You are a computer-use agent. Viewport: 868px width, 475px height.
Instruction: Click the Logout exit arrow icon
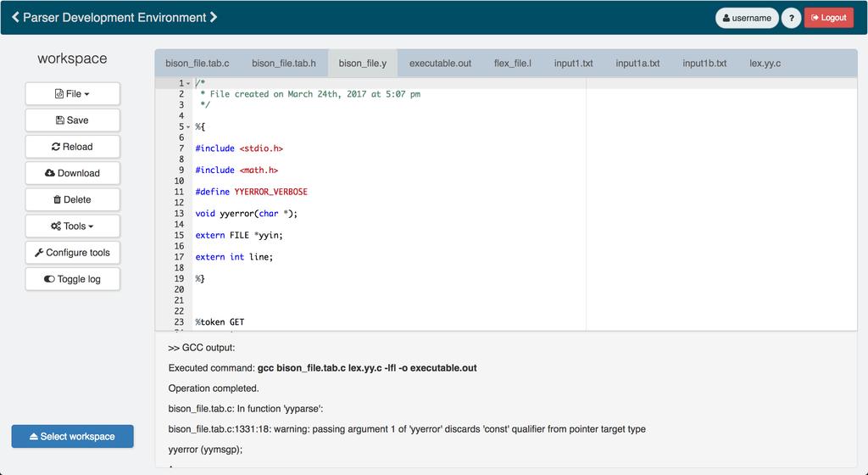tap(815, 18)
